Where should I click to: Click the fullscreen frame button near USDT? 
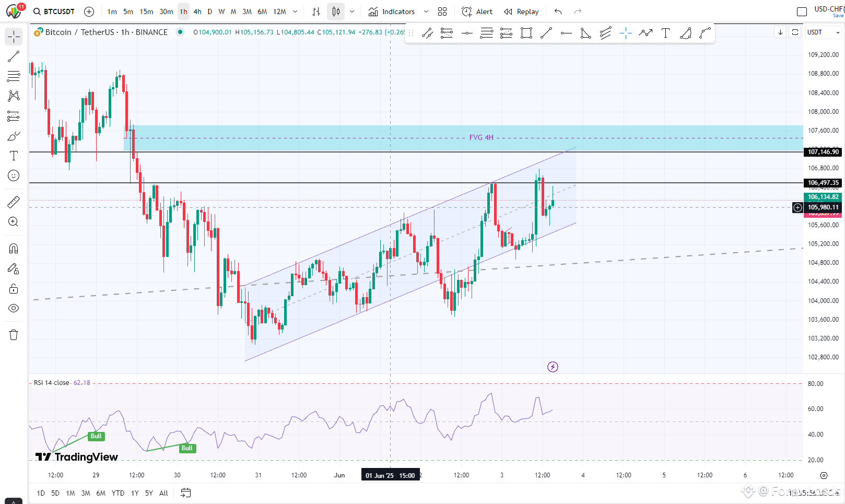point(795,32)
